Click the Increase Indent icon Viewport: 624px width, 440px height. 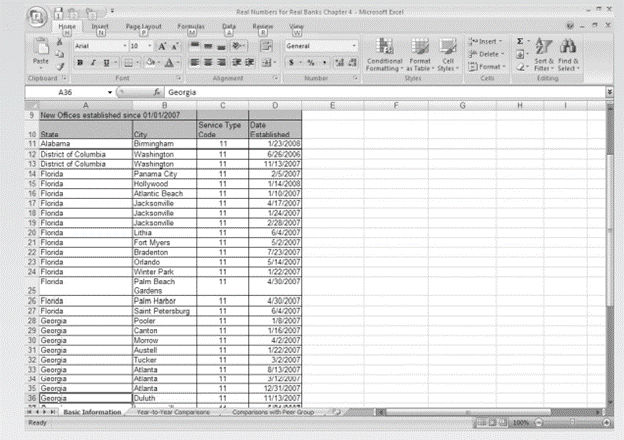(250, 62)
